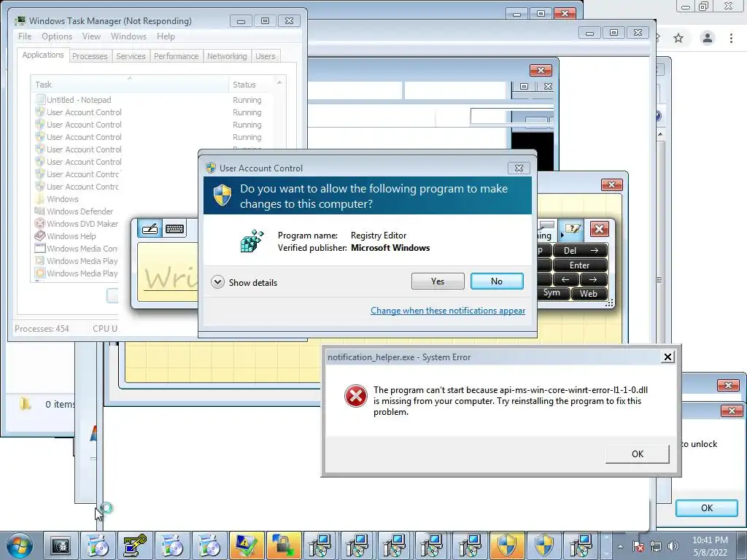Viewport: 747px width, 560px height.
Task: Select 'Untitled - Notepad' task row
Action: point(152,100)
